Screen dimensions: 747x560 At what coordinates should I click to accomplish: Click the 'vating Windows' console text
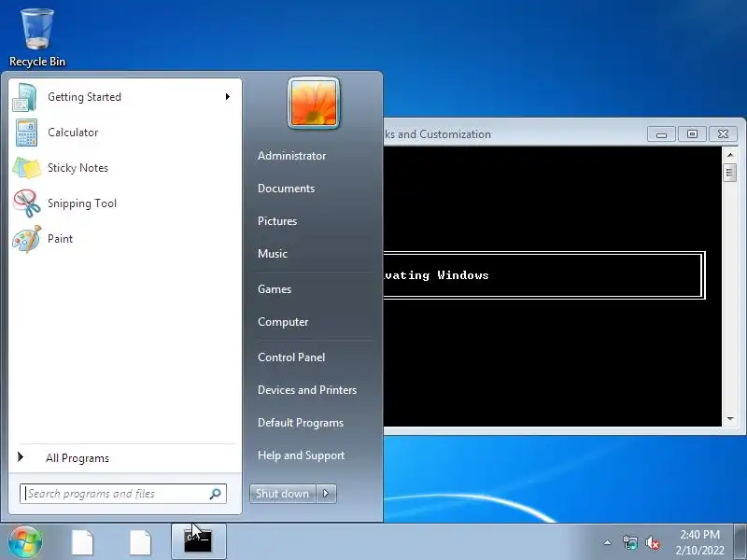coord(436,275)
